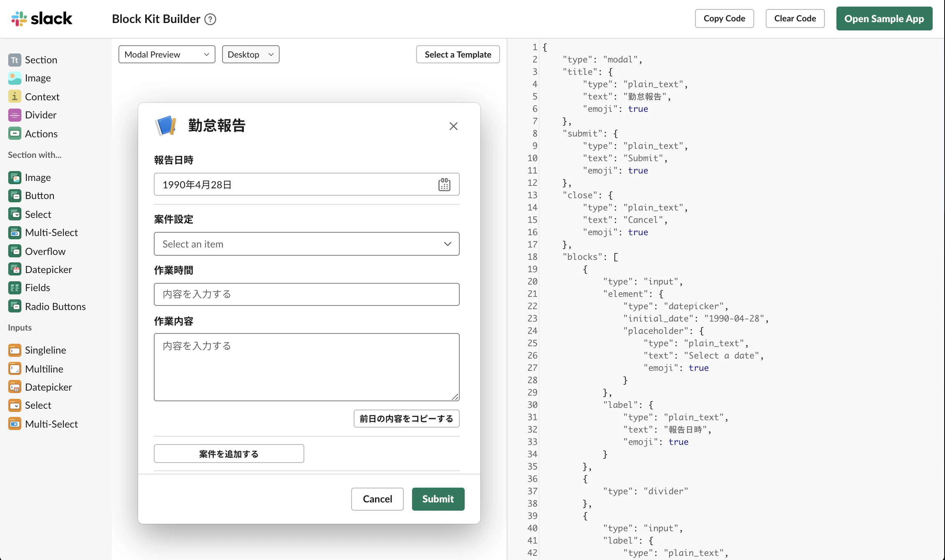945x560 pixels.
Task: Click the help question mark icon
Action: click(x=210, y=19)
